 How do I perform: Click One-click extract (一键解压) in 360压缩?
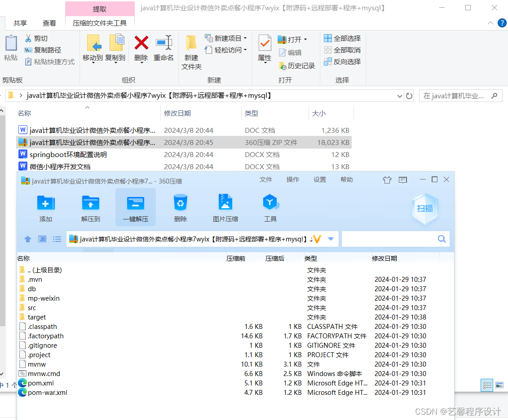(136, 207)
